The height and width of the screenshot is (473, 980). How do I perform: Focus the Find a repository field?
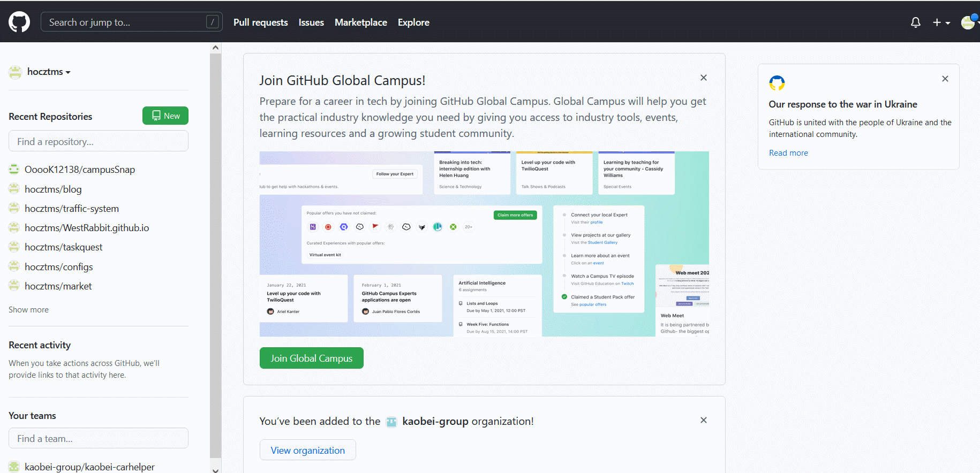point(99,141)
